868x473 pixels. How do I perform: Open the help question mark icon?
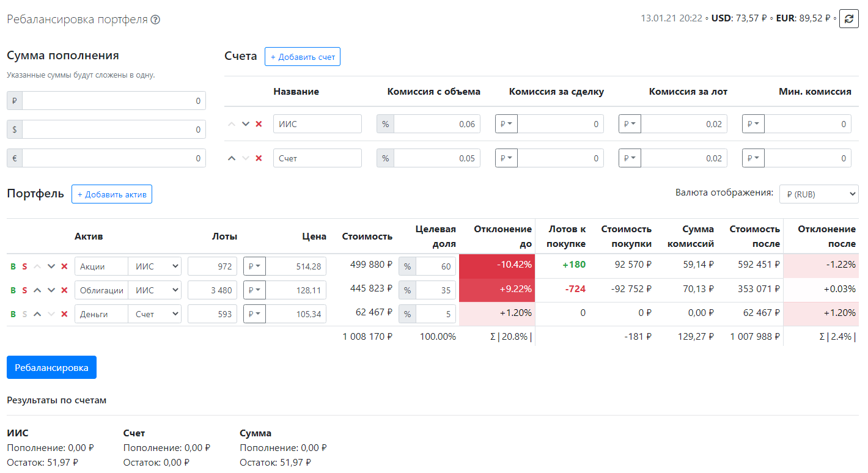(x=155, y=20)
